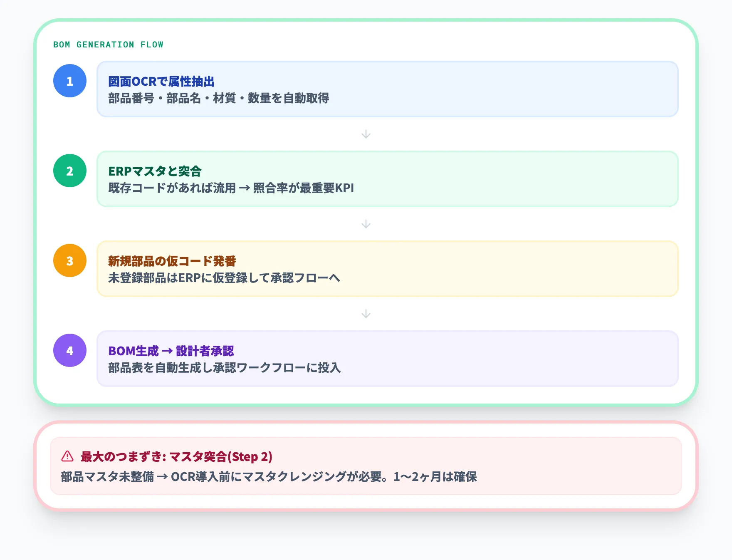
Task: Click the orange circle numbered 3
Action: tap(69, 260)
